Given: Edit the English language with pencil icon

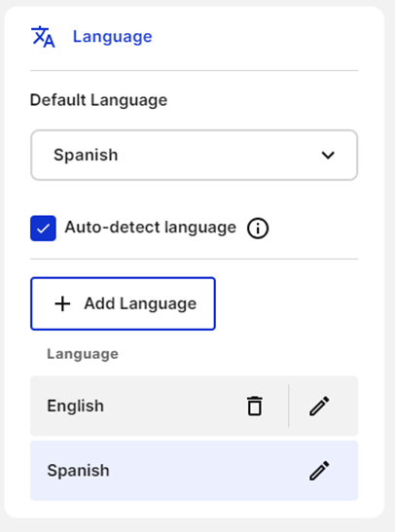Looking at the screenshot, I should [x=319, y=406].
